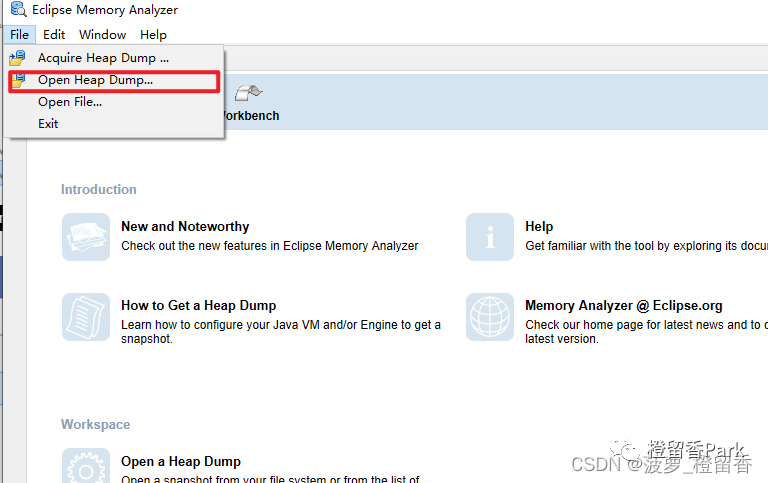Screen dimensions: 768x483
Task: Click the Open Heap Dump folder icon
Action: pos(18,80)
